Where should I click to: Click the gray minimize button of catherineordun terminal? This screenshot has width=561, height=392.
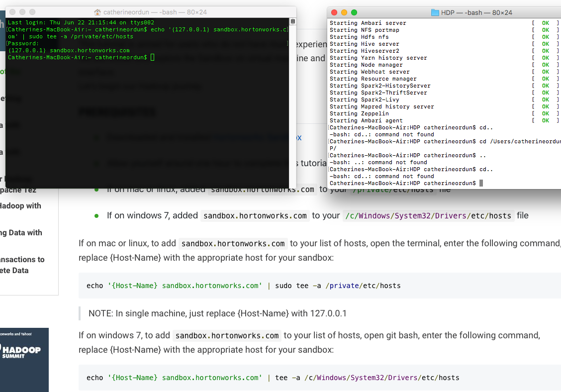pos(23,12)
